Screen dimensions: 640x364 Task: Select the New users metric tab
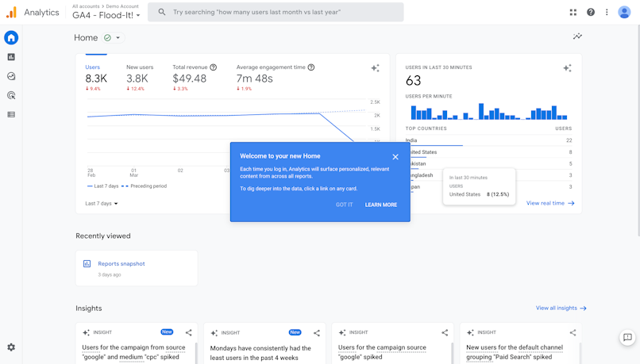point(140,78)
